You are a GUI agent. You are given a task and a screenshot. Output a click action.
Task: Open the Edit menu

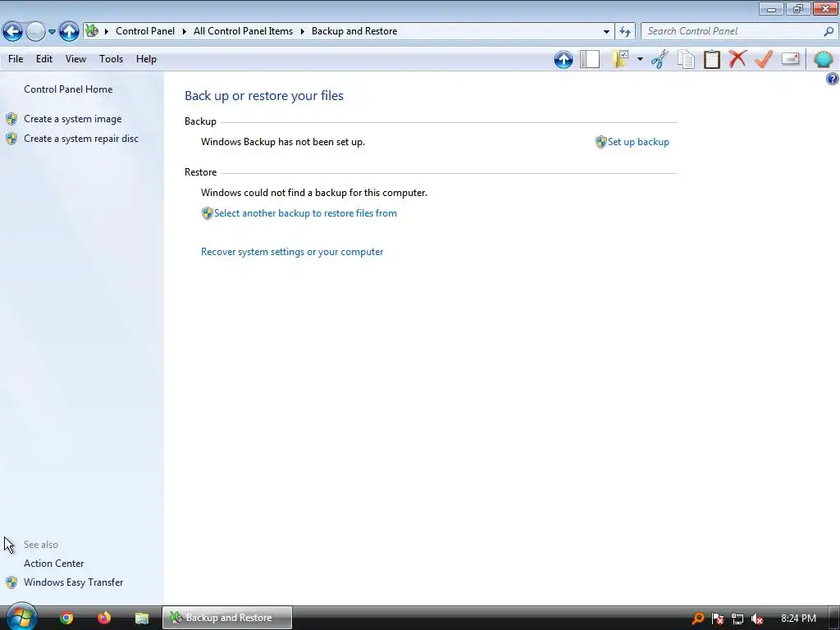click(x=44, y=59)
